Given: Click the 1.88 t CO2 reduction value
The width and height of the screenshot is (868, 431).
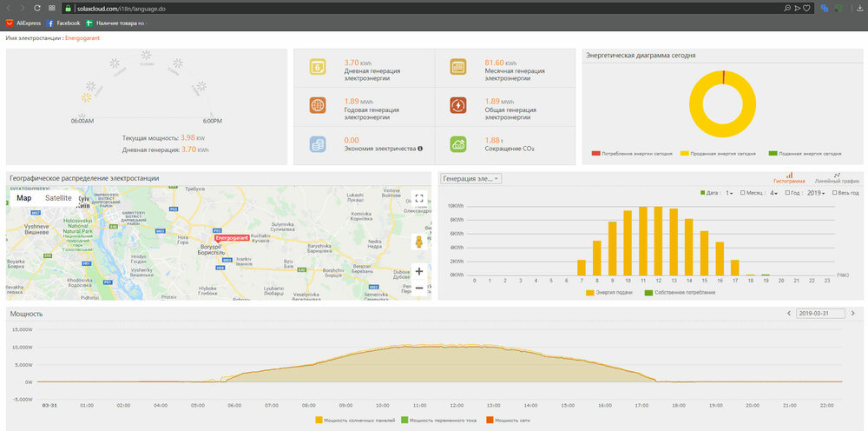Looking at the screenshot, I should tap(494, 140).
